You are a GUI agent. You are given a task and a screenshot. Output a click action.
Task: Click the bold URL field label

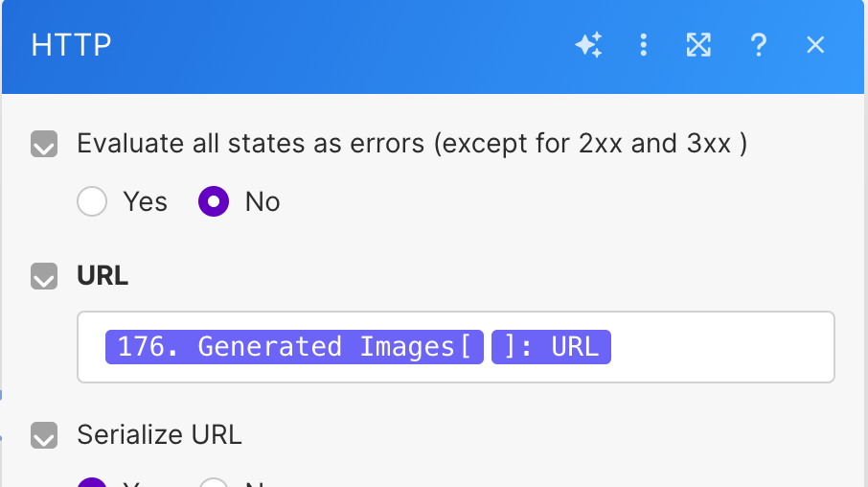tap(103, 277)
